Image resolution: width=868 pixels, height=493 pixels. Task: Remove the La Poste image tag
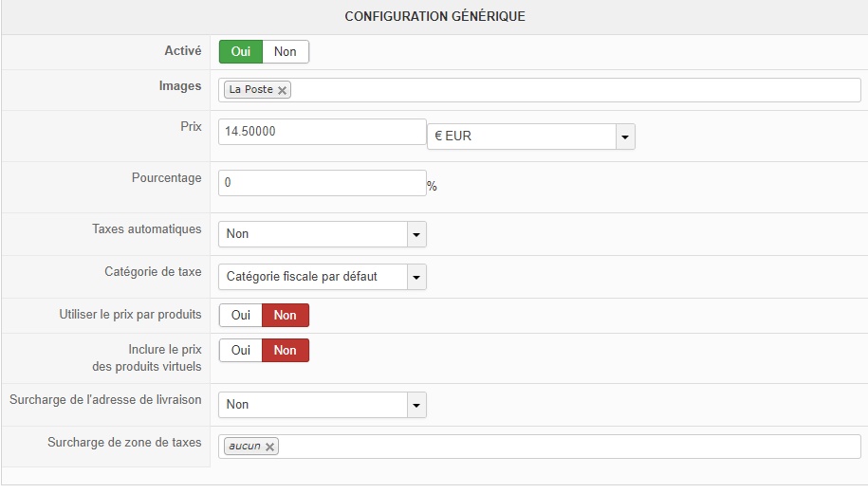tap(283, 90)
